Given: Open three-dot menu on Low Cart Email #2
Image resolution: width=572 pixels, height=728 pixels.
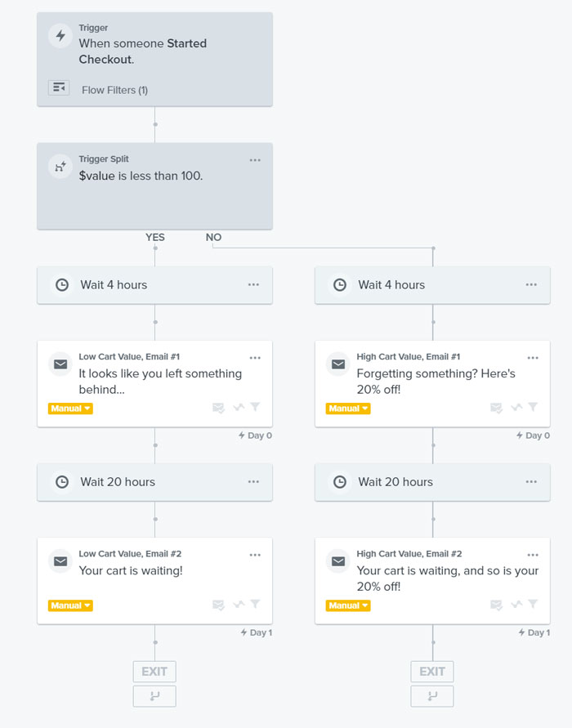Looking at the screenshot, I should coord(255,555).
